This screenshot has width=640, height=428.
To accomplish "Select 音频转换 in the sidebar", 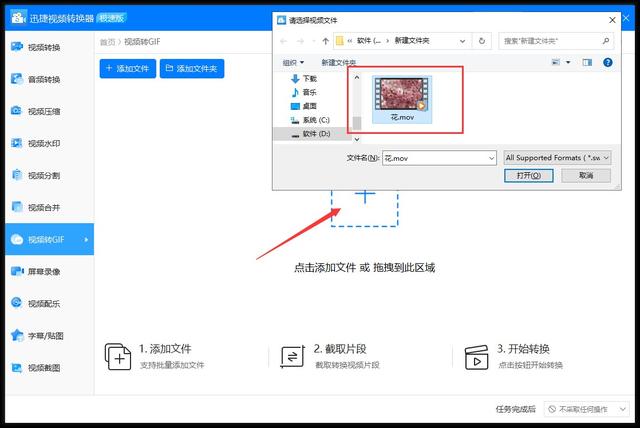I will (43, 79).
